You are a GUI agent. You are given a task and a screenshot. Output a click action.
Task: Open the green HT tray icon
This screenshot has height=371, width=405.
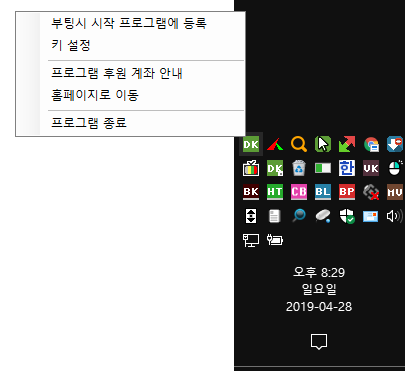click(275, 192)
